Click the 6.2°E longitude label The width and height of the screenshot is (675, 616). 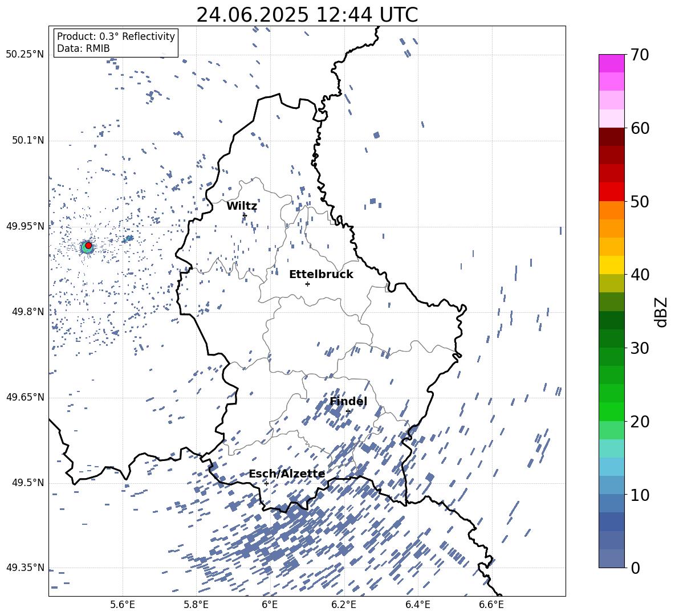[x=344, y=605]
